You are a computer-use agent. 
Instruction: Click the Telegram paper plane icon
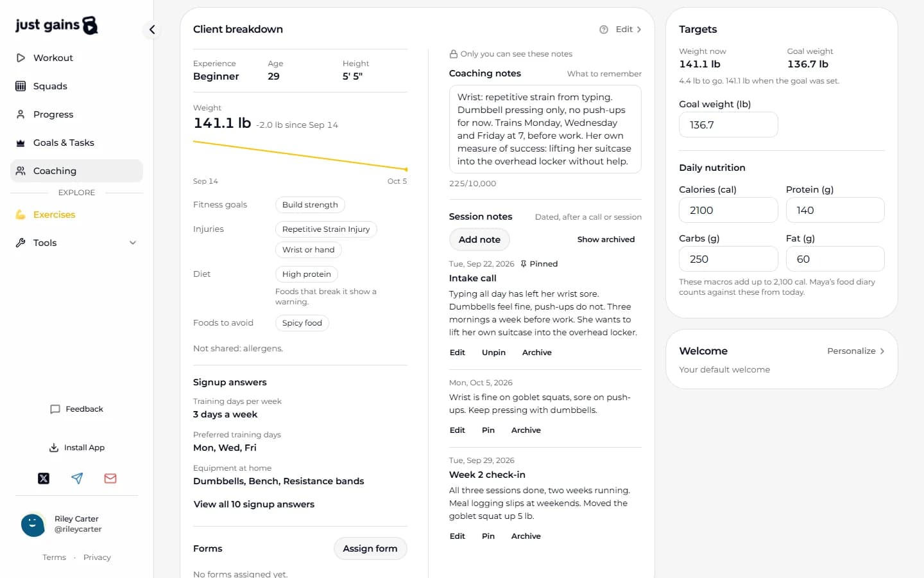(x=77, y=478)
